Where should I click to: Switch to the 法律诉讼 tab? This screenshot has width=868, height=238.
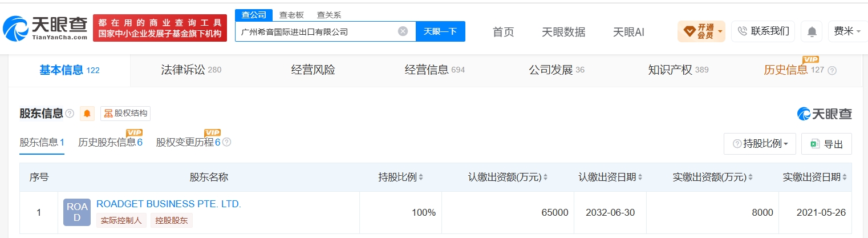pyautogui.click(x=191, y=70)
